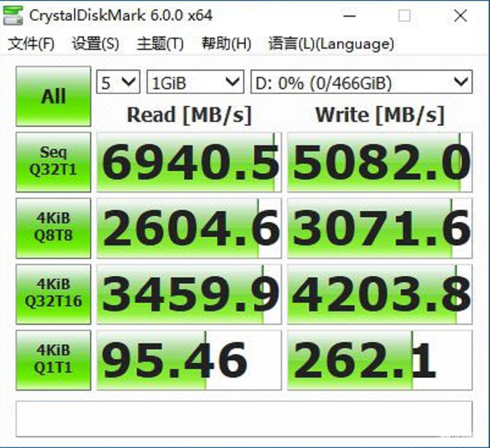Click the CrystalDiskMark app icon in title bar
Viewport: 490px width, 448px height.
point(13,16)
